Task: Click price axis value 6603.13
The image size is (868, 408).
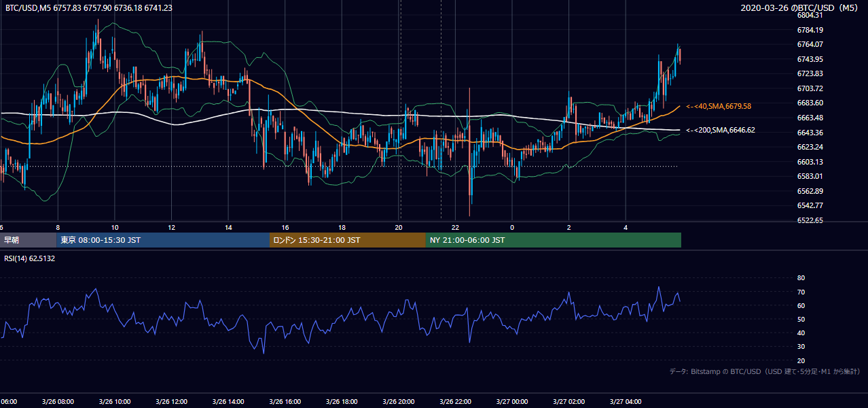Action: 810,162
